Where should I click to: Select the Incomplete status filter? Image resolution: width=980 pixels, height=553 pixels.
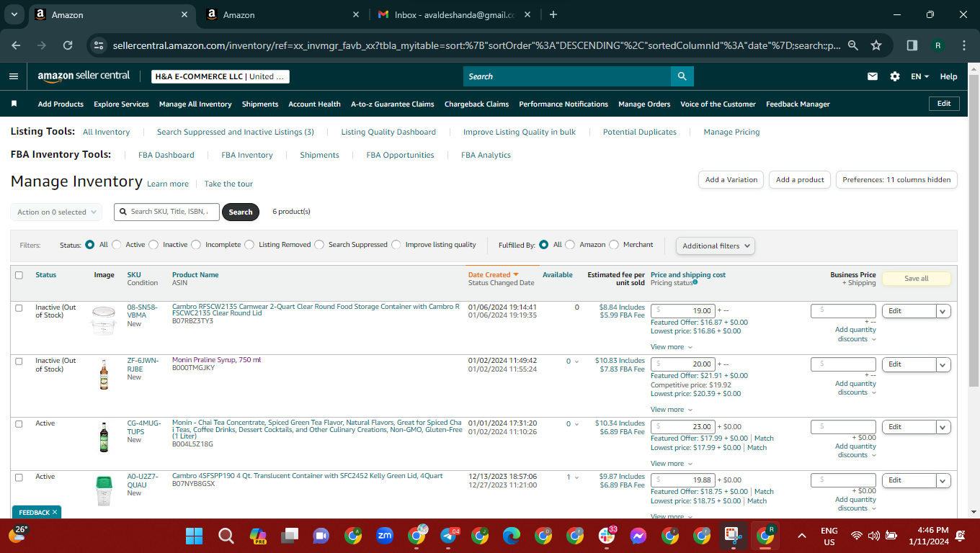[196, 245]
